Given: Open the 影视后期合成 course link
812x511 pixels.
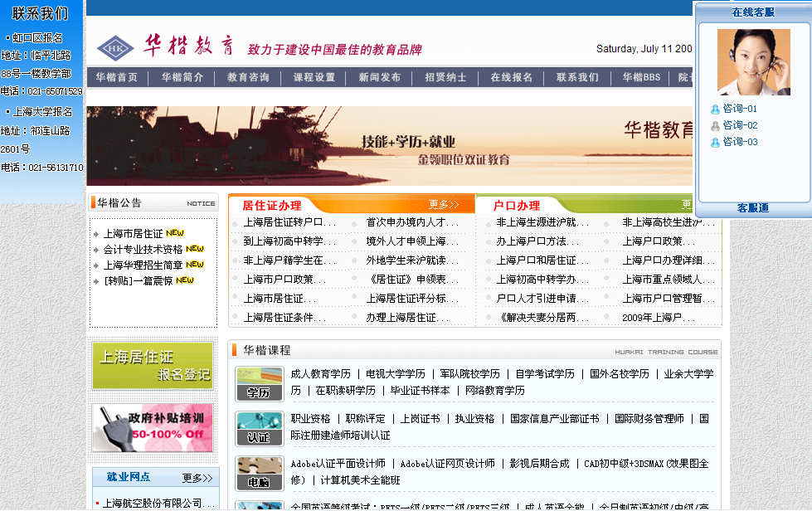Looking at the screenshot, I should tap(540, 464).
